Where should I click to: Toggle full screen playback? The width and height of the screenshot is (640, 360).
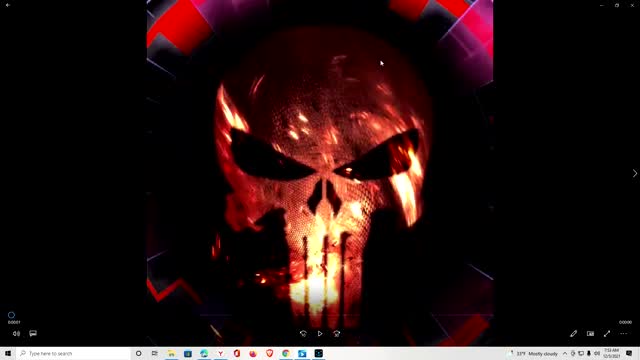coord(607,333)
